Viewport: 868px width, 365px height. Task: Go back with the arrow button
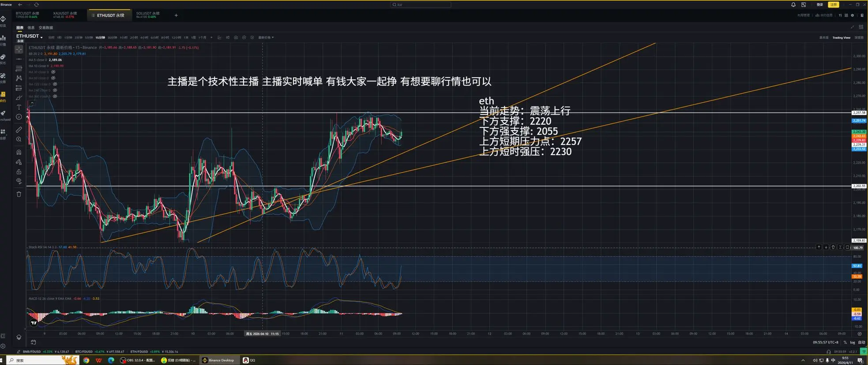tap(20, 4)
